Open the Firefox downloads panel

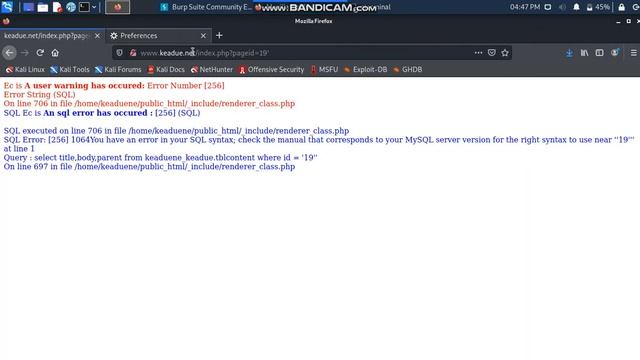coord(569,53)
